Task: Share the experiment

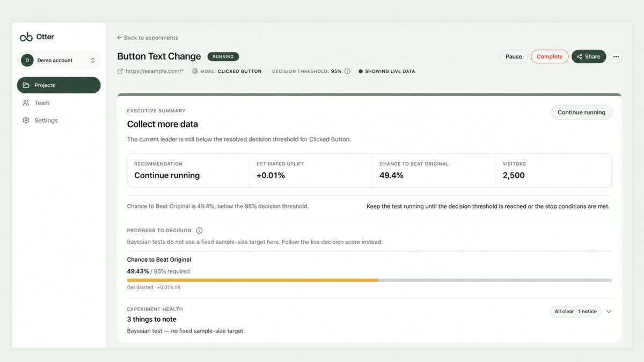Action: [589, 56]
